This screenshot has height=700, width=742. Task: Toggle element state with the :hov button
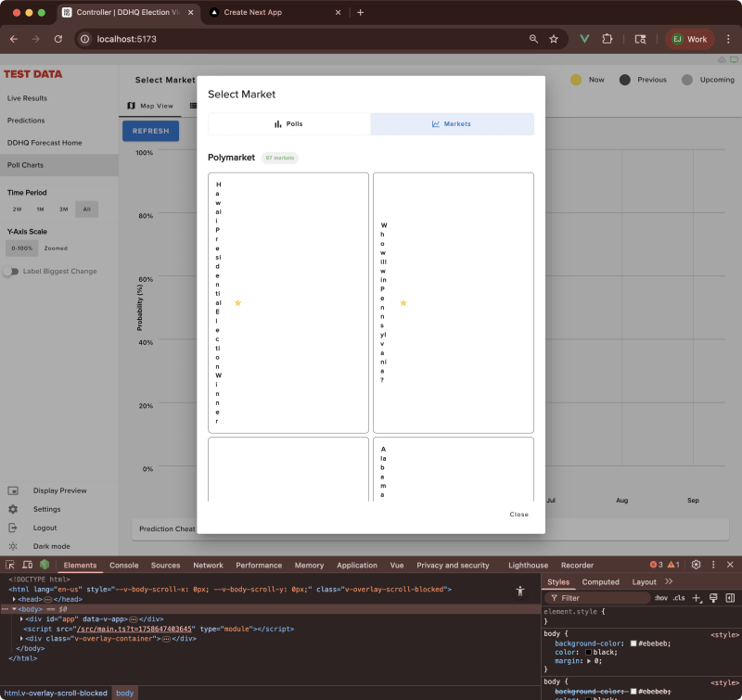(659, 597)
